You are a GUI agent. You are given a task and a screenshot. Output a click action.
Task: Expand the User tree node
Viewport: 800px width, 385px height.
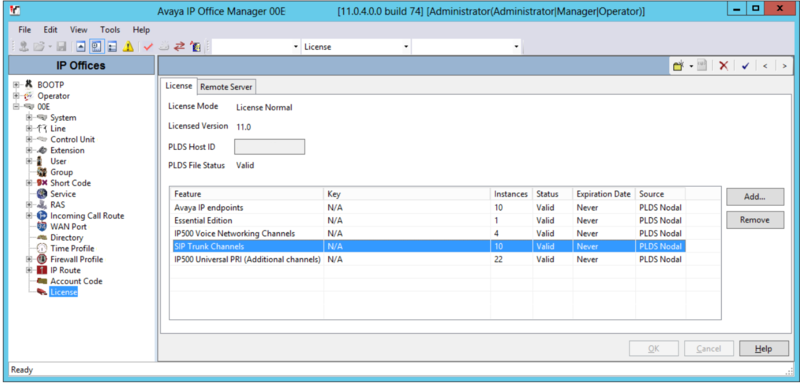pyautogui.click(x=30, y=161)
